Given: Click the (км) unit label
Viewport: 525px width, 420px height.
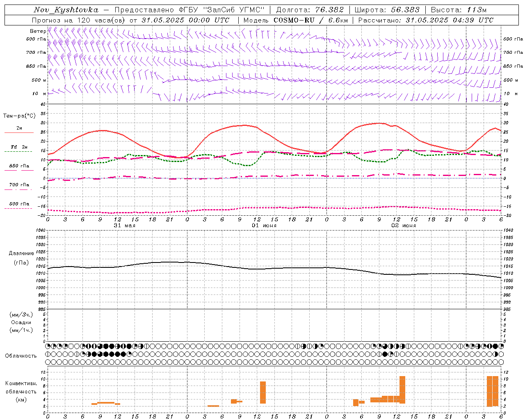Looking at the screenshot, I should coord(21,399).
